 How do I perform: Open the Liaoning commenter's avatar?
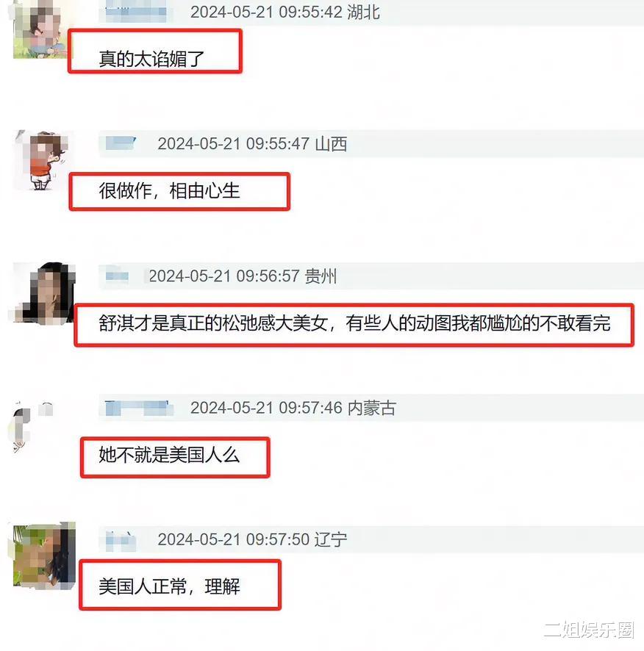43,555
